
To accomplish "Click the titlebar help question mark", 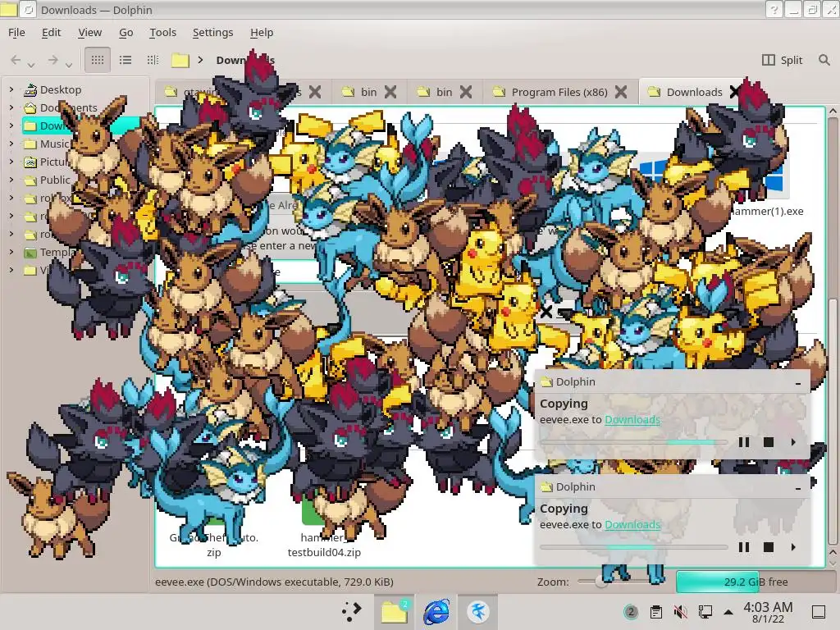I will [x=774, y=10].
